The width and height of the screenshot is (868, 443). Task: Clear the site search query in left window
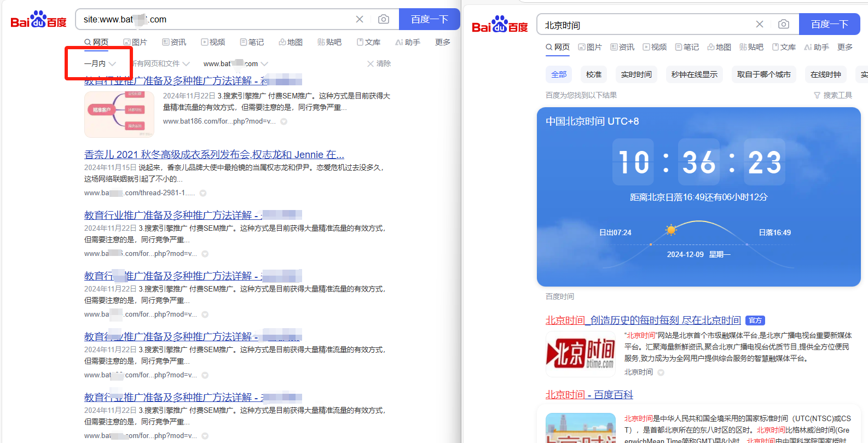point(360,19)
